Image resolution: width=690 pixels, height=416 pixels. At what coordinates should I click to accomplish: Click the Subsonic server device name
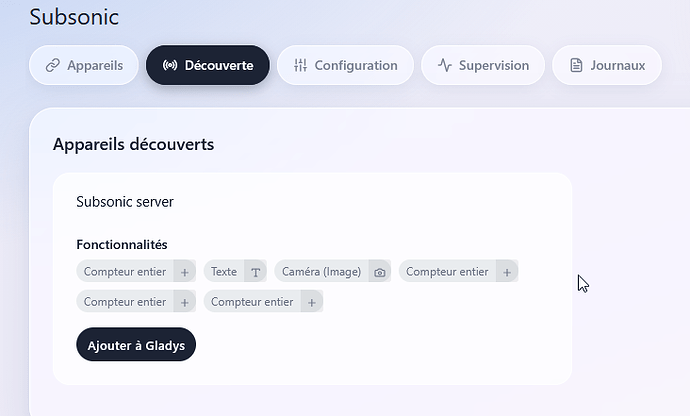pyautogui.click(x=125, y=202)
